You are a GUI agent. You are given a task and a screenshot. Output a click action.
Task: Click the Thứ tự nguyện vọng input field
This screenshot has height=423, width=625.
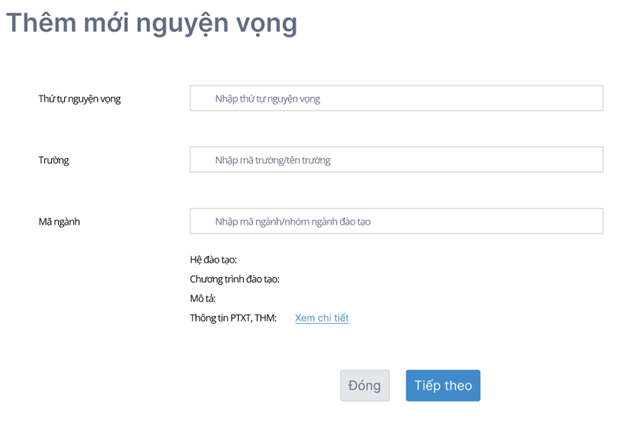click(x=396, y=98)
